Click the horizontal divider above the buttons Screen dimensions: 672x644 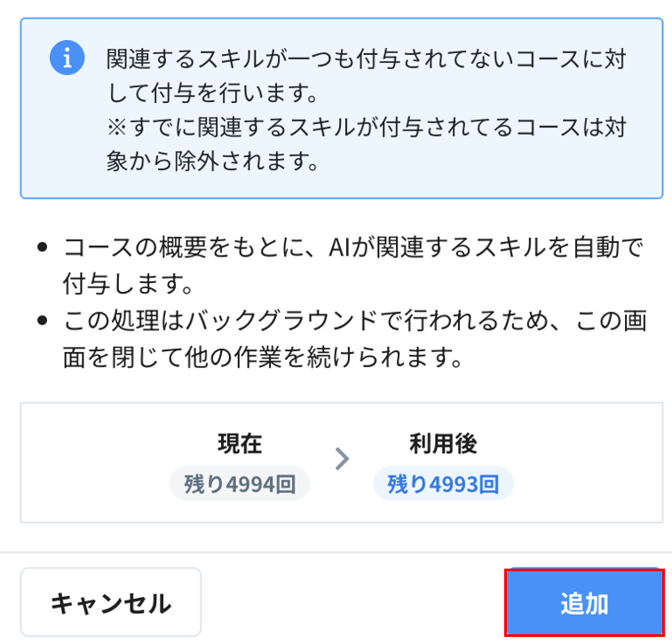pyautogui.click(x=336, y=553)
